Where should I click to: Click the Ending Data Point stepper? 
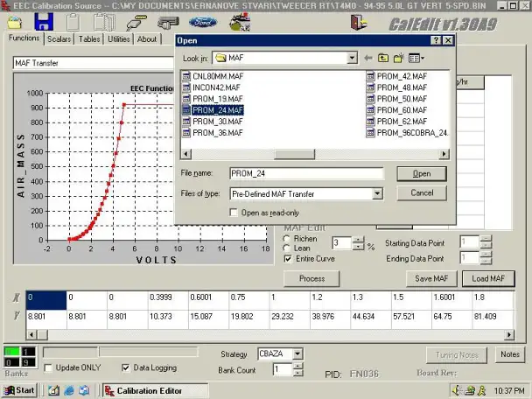486,258
